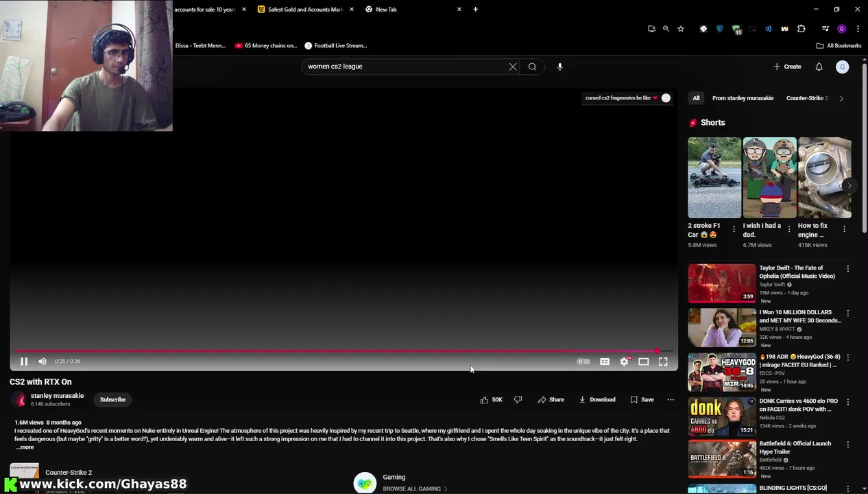Open the '65 Money chains on...' bookmark

pyautogui.click(x=266, y=46)
